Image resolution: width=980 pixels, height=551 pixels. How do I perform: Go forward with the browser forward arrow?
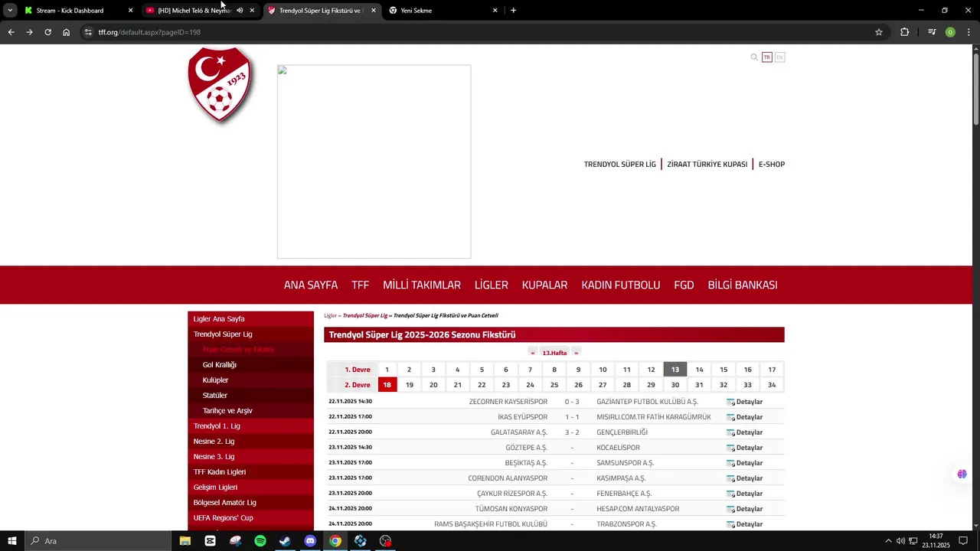29,32
